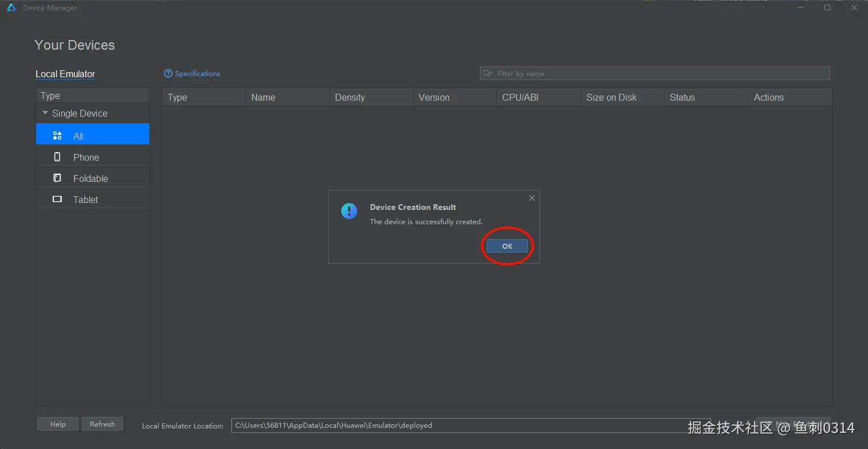The image size is (868, 449).
Task: Sort by the Status column header
Action: 706,97
